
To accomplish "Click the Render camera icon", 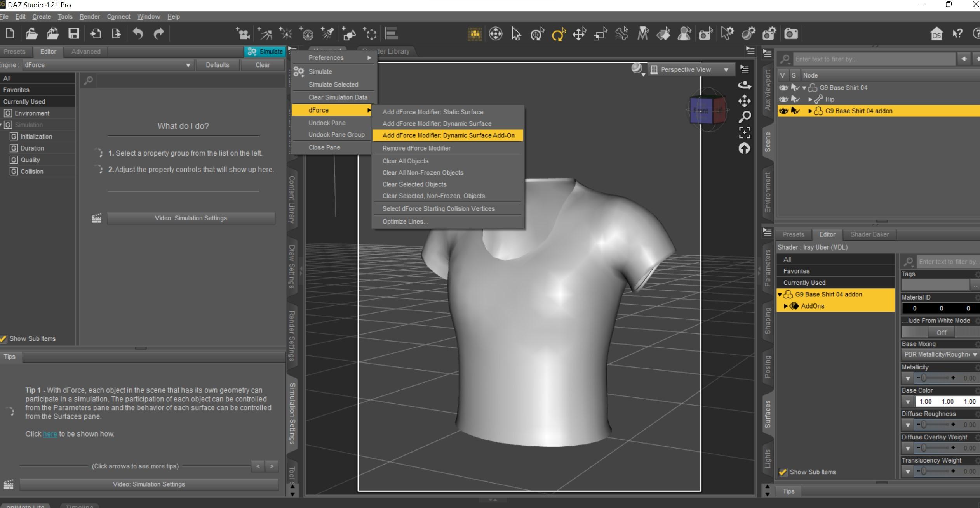I will (x=791, y=34).
